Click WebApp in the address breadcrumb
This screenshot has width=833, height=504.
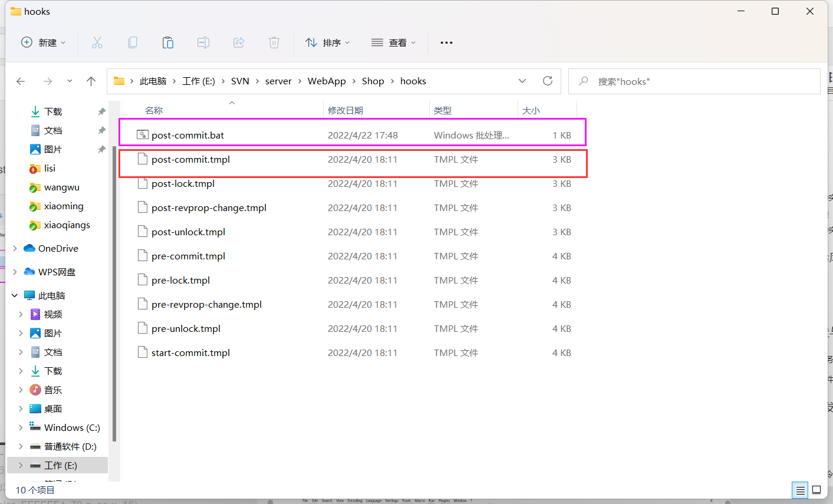tap(327, 81)
